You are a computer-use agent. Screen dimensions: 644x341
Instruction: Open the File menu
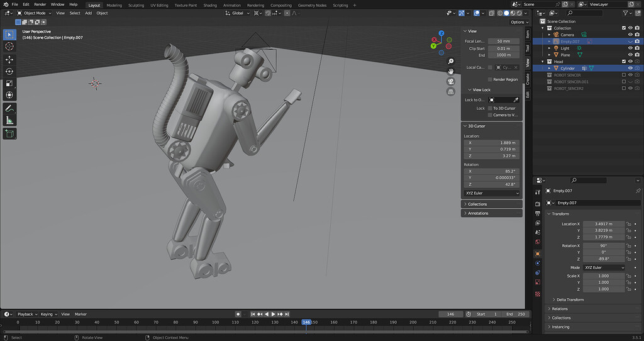click(15, 4)
